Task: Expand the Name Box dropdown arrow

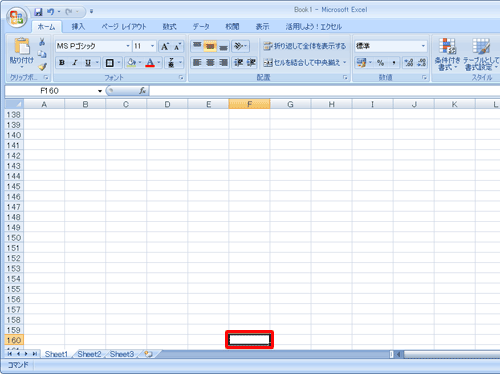Action: [x=100, y=91]
